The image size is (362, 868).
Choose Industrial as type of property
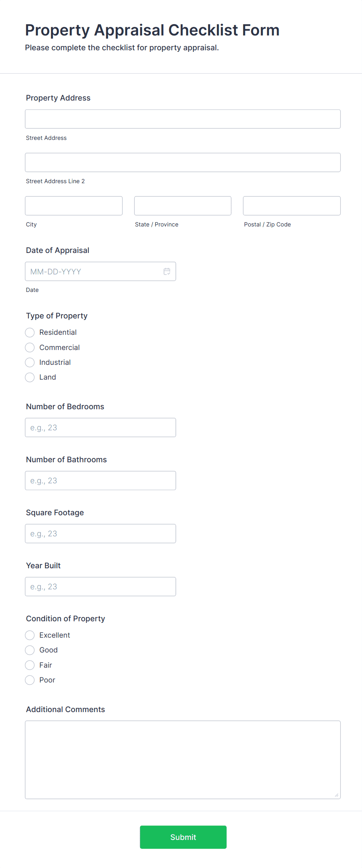(x=30, y=362)
